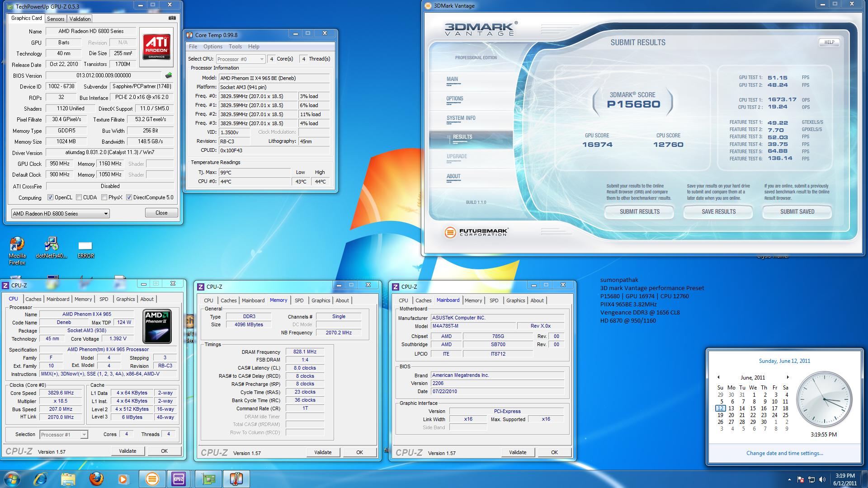
Task: Open the Tools menu in Core Temp
Action: [x=235, y=47]
